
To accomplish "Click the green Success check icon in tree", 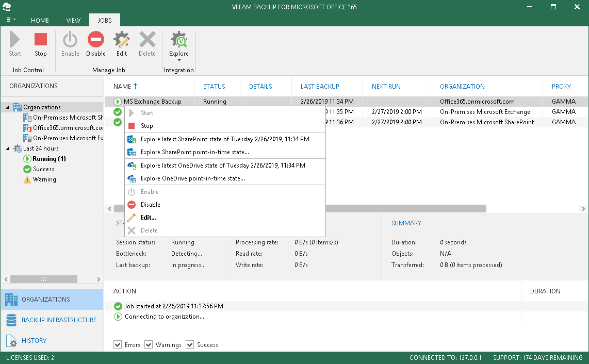I will 27,170.
